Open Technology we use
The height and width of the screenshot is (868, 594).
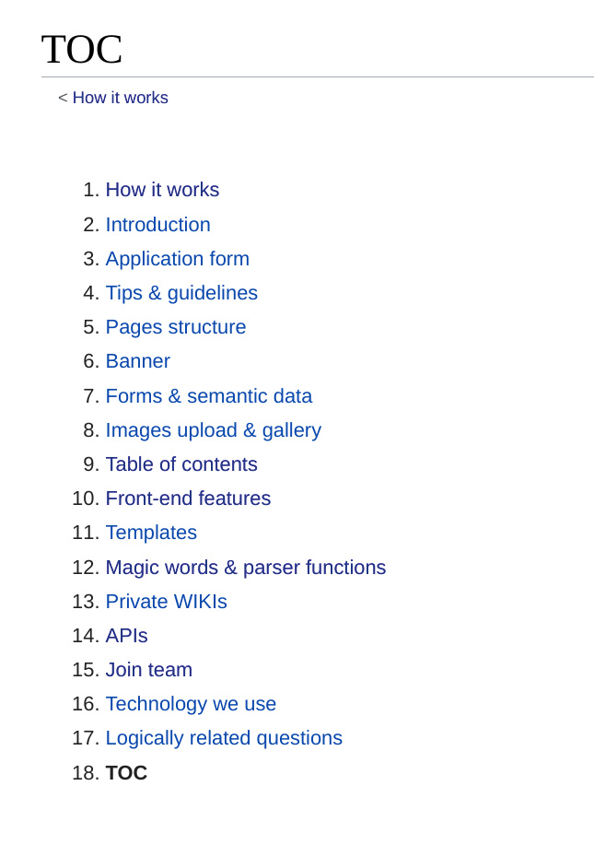point(191,704)
